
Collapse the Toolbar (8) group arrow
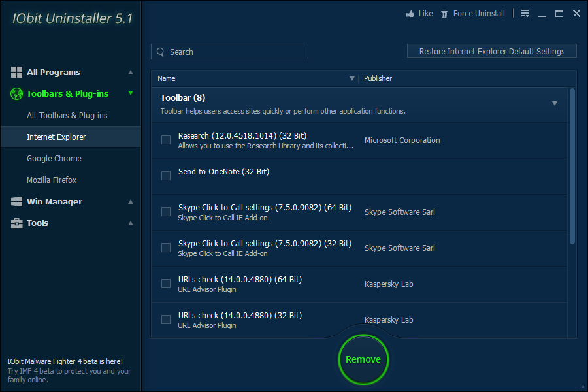pyautogui.click(x=555, y=103)
